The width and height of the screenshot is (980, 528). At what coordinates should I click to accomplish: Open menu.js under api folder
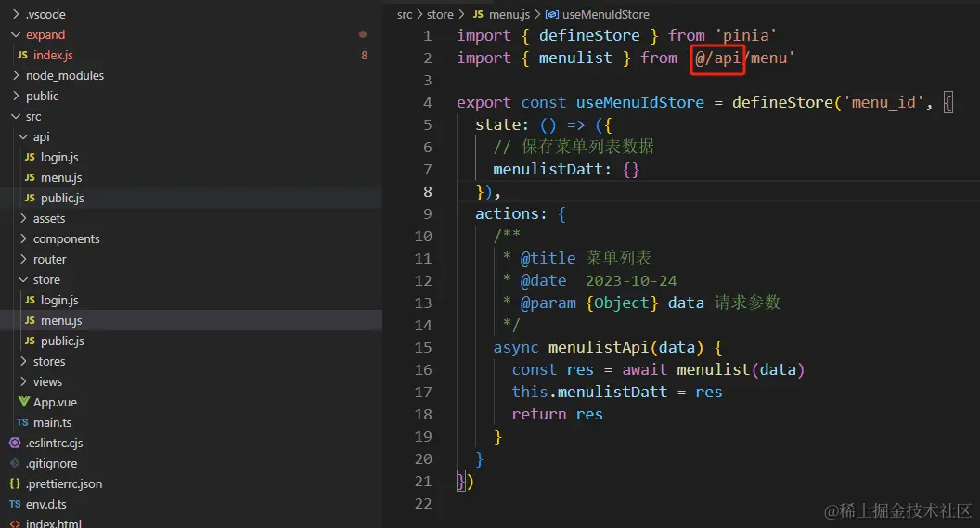61,177
